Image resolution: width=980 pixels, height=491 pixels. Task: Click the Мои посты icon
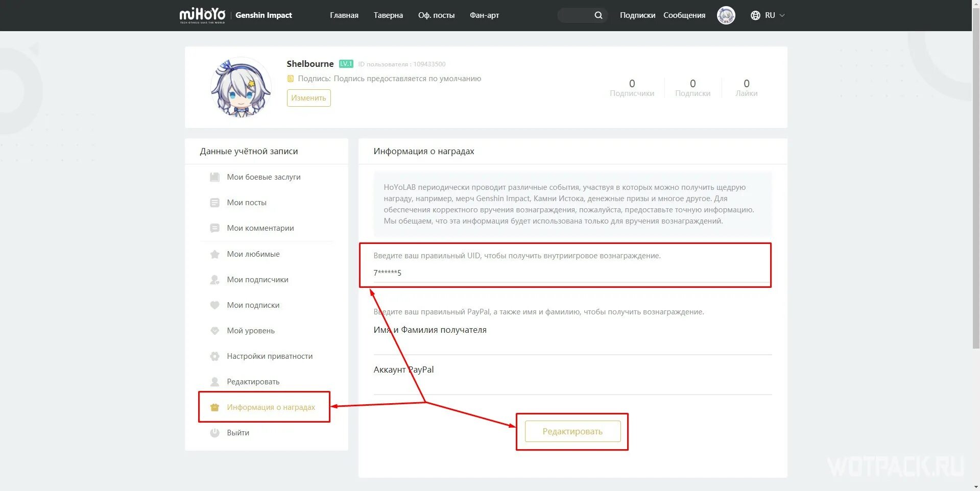(214, 203)
